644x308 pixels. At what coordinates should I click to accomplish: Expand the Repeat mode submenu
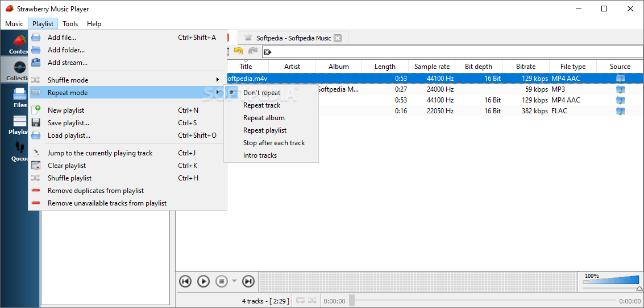pos(127,93)
